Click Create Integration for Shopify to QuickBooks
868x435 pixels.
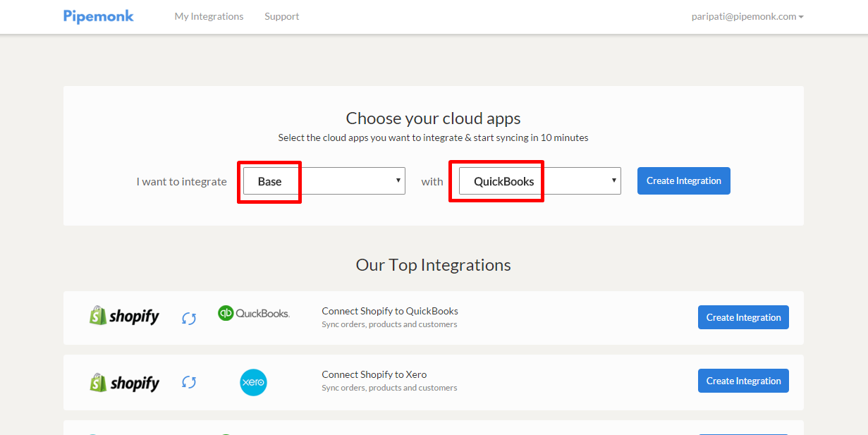[x=743, y=317]
